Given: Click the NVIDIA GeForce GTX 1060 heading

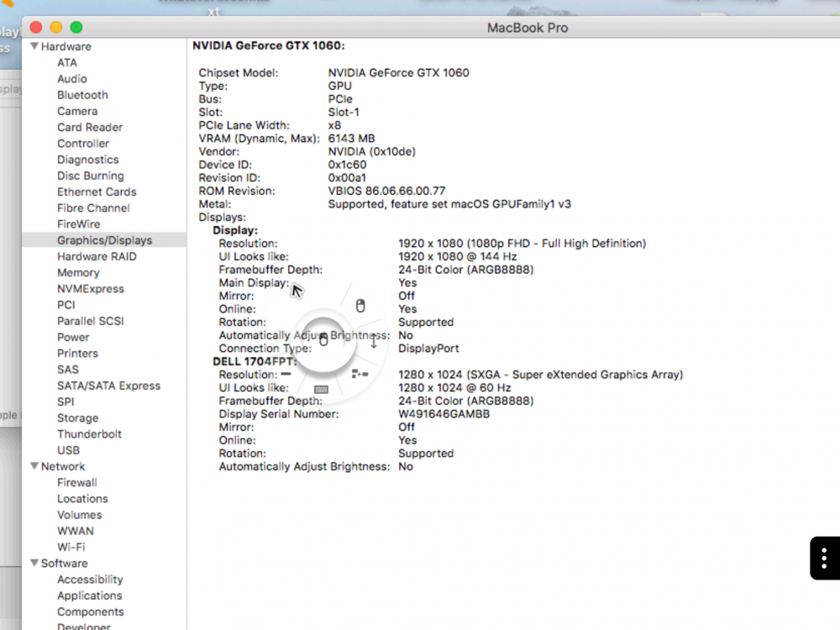Looking at the screenshot, I should (x=269, y=45).
